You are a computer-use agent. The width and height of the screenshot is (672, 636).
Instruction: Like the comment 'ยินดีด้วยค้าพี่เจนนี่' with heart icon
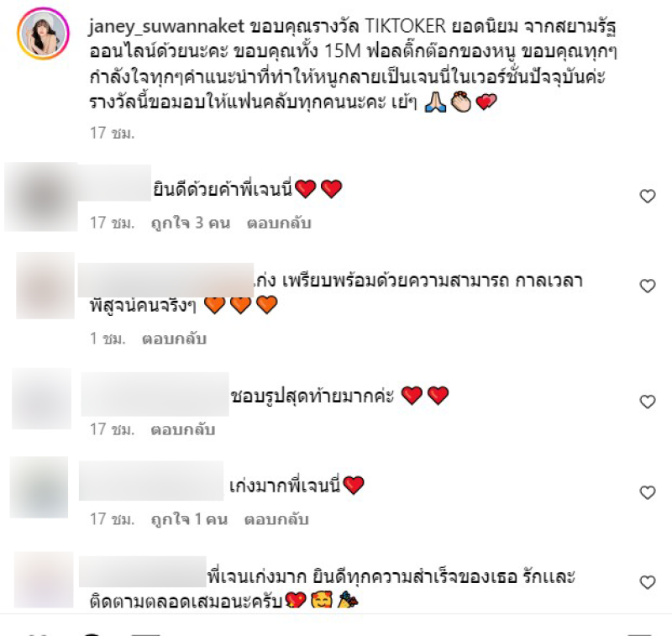click(647, 197)
